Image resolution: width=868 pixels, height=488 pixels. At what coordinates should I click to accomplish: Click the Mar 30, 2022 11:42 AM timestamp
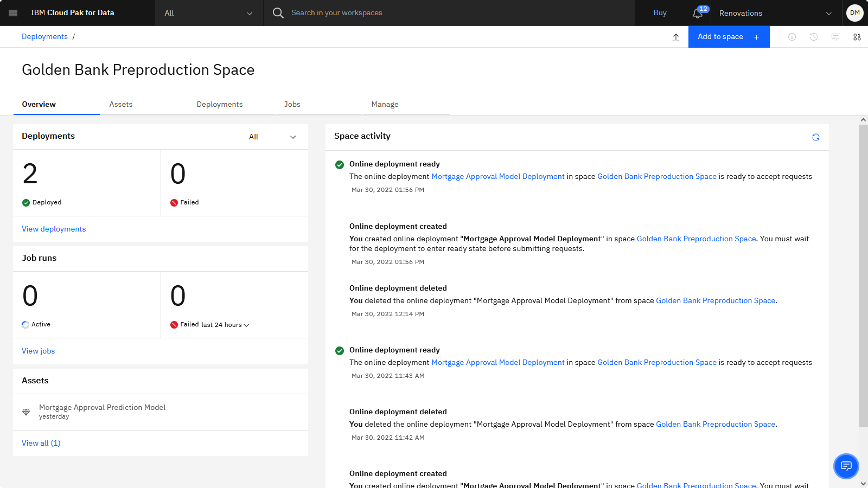coord(388,438)
